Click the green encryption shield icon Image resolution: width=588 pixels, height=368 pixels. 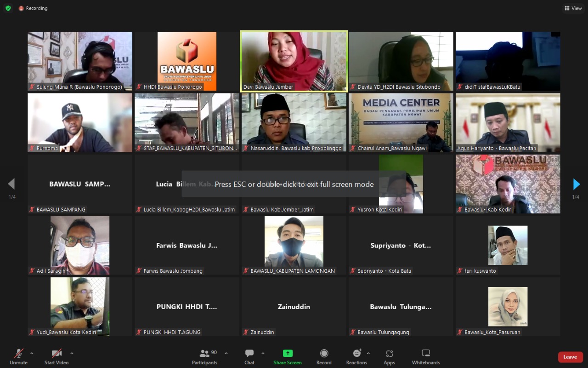click(8, 8)
